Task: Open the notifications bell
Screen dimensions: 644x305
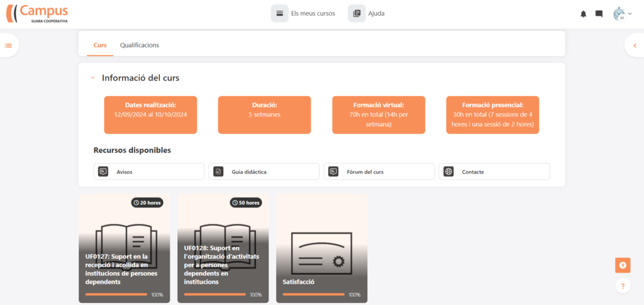Action: 583,14
